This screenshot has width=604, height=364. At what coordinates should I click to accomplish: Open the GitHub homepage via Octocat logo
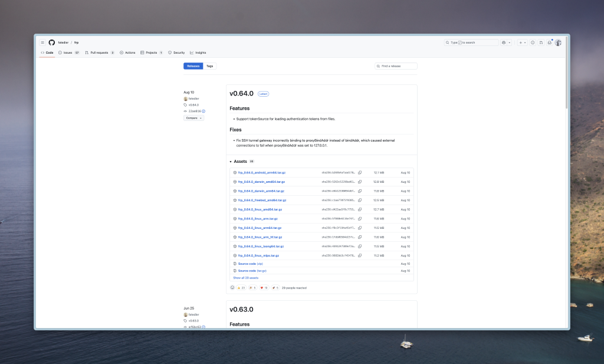[51, 42]
